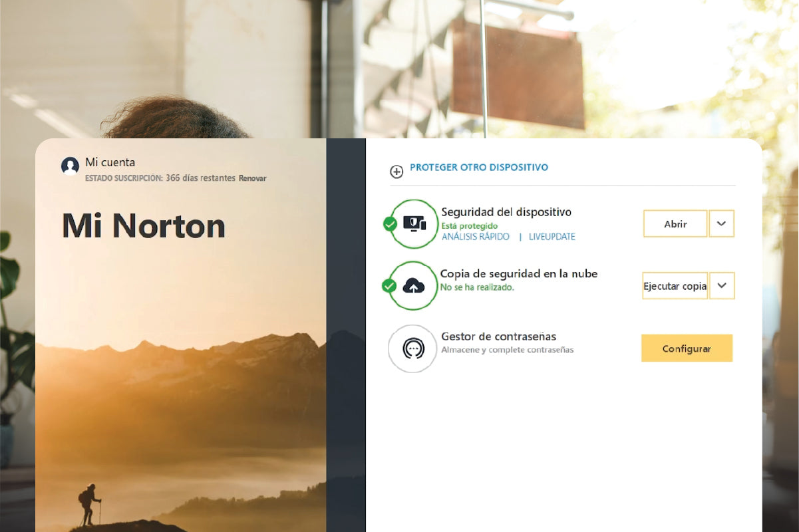Click the plus icon for Proteger otro dispositivo
This screenshot has width=799, height=532.
[x=397, y=172]
